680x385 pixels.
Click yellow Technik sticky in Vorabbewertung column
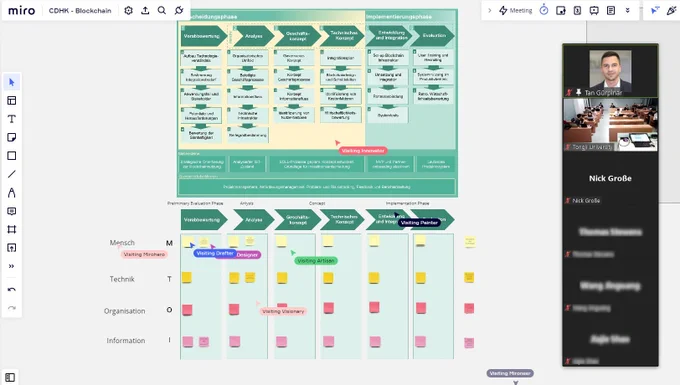click(187, 277)
